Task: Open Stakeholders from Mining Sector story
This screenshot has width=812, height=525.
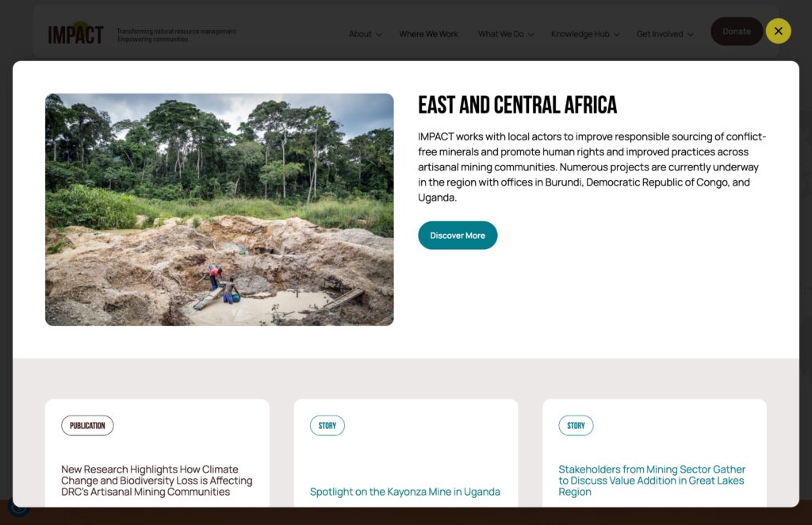Action: click(652, 481)
